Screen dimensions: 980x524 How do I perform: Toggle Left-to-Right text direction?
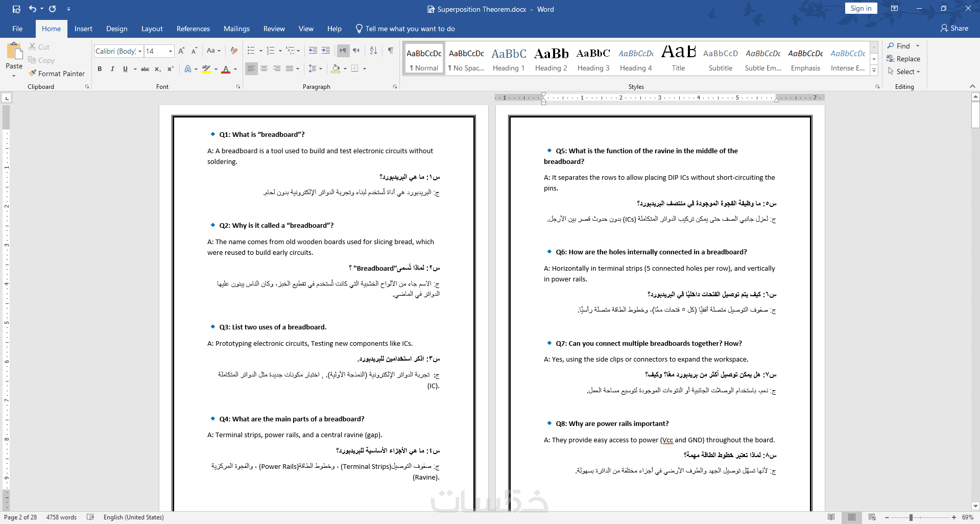click(343, 51)
